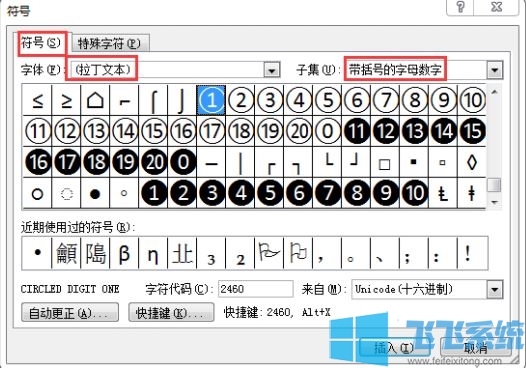Pick recently used exclamation mark ！
This screenshot has height=368, width=526.
(472, 253)
